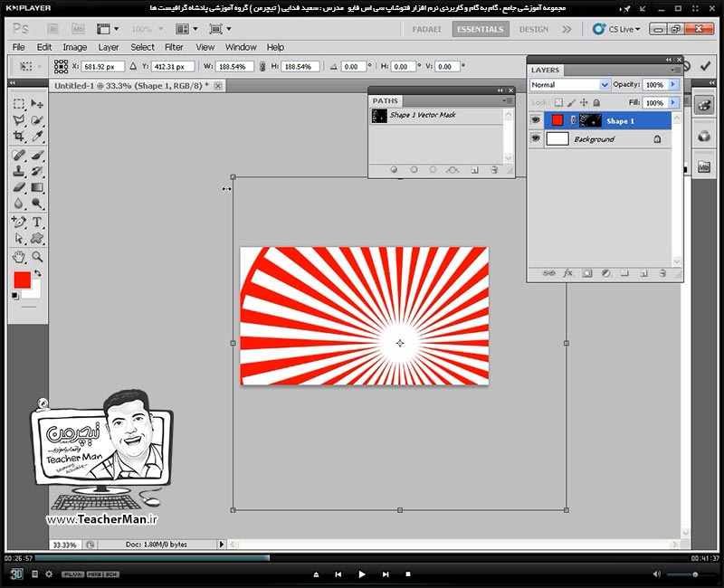Viewport: 724px width, 588px height.
Task: Click the KMPlayer play button
Action: pos(361,574)
